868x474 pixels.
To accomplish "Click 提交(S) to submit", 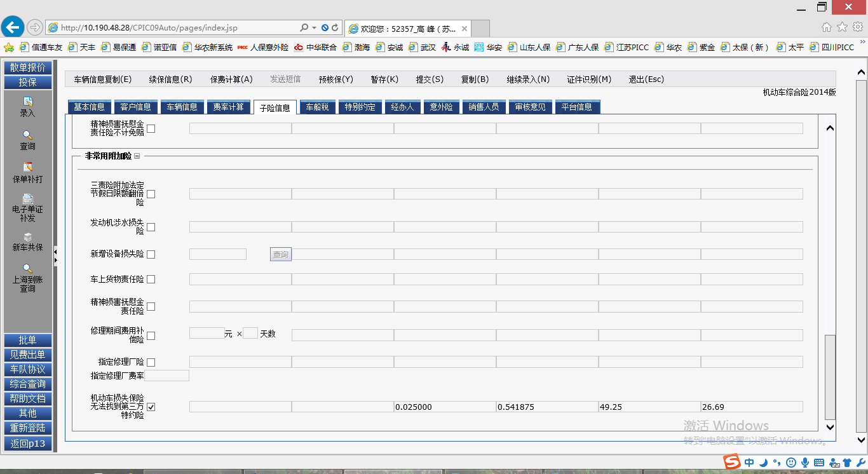I will pos(430,79).
